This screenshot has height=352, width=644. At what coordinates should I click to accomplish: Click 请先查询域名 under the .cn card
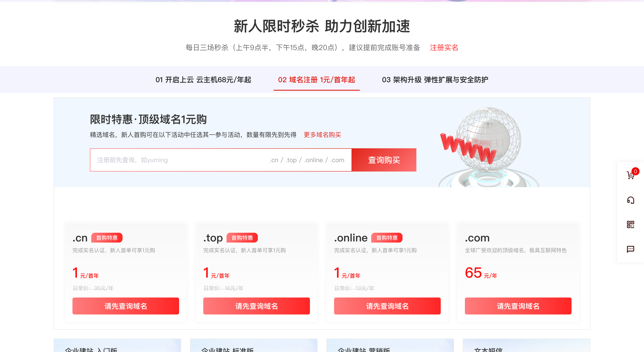coord(126,306)
